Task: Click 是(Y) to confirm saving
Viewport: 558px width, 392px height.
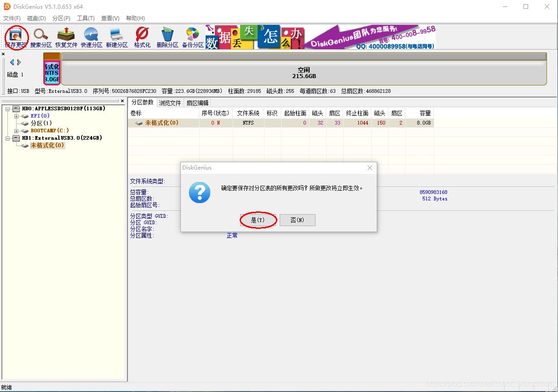Action: click(x=258, y=220)
